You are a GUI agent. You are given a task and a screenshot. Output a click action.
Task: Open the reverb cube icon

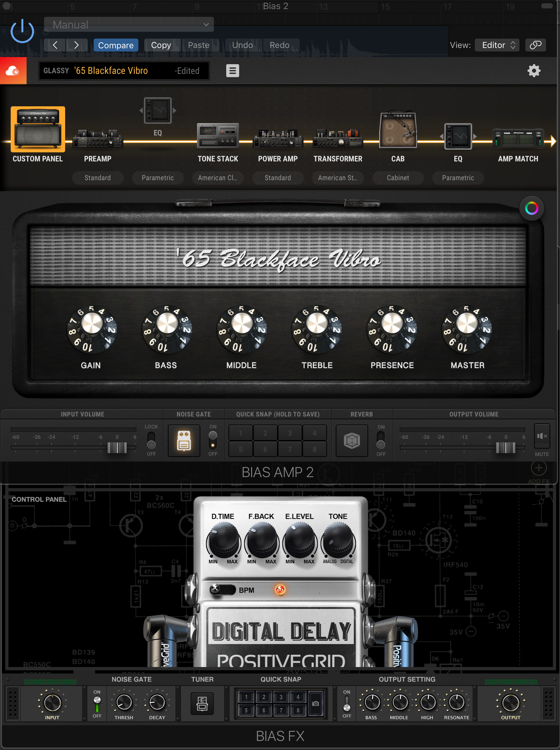click(x=352, y=441)
